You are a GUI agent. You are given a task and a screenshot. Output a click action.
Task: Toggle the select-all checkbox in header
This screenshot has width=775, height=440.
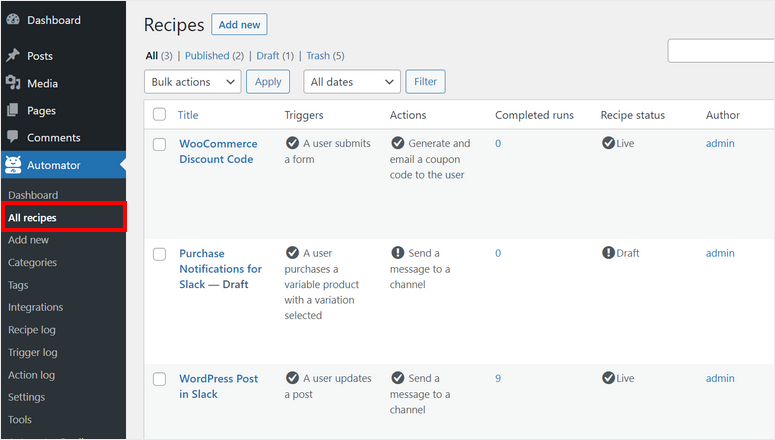pos(159,115)
